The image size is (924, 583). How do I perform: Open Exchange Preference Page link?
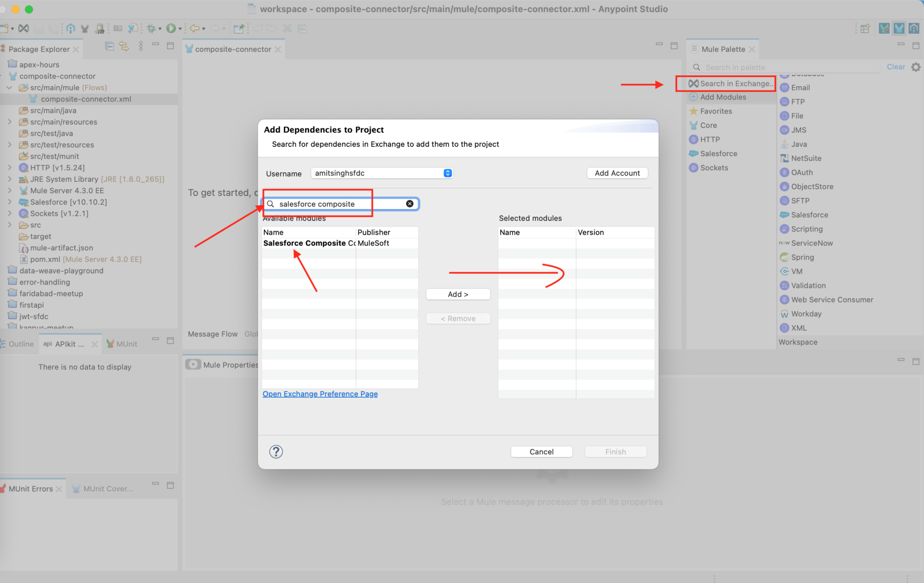pos(320,394)
